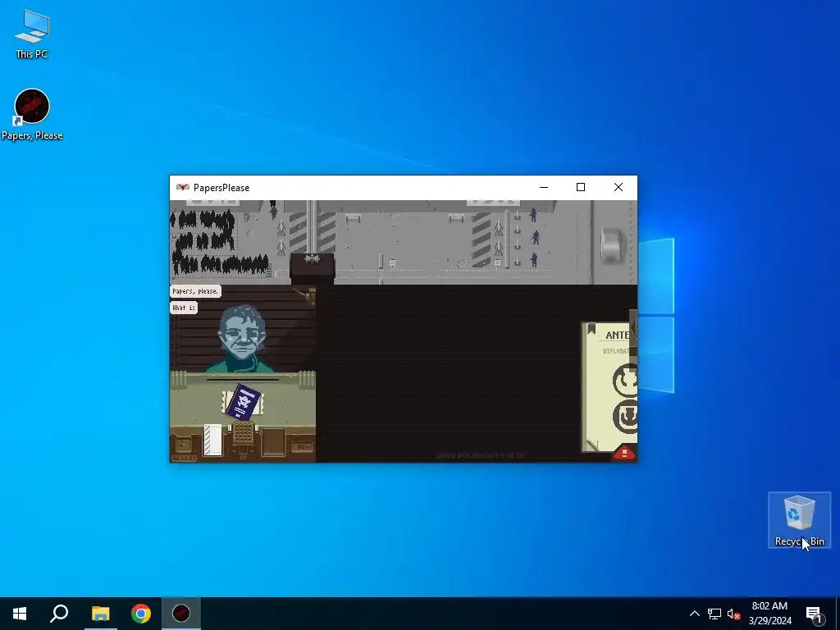Click the "DIPLOMAT" line on the document
The height and width of the screenshot is (630, 840).
[616, 351]
